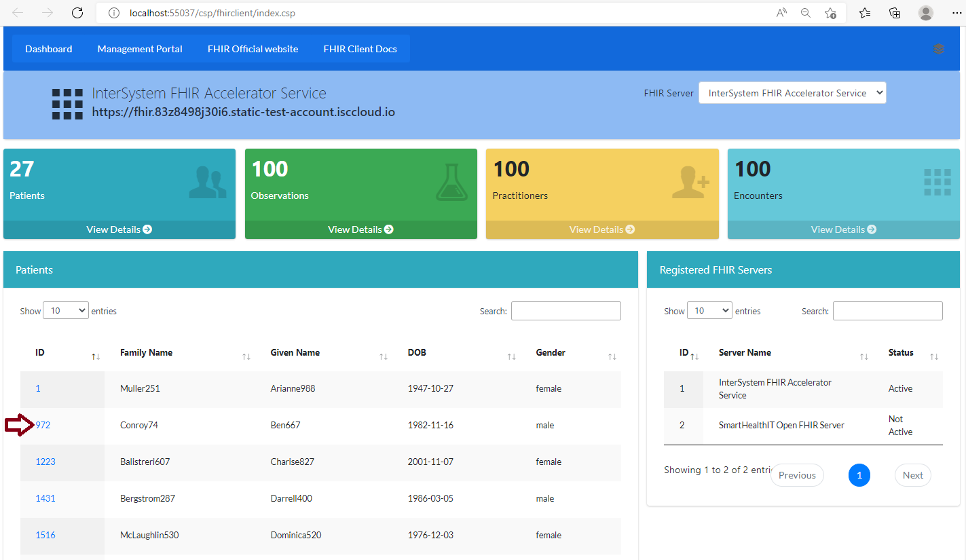The height and width of the screenshot is (560, 966).
Task: Click the fhir isccloud.io server URL text
Action: click(244, 112)
